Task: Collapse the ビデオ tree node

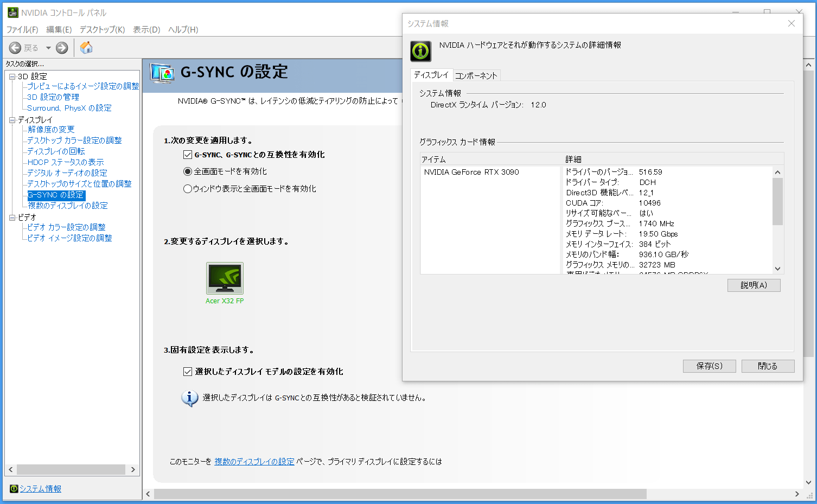Action: [12, 218]
